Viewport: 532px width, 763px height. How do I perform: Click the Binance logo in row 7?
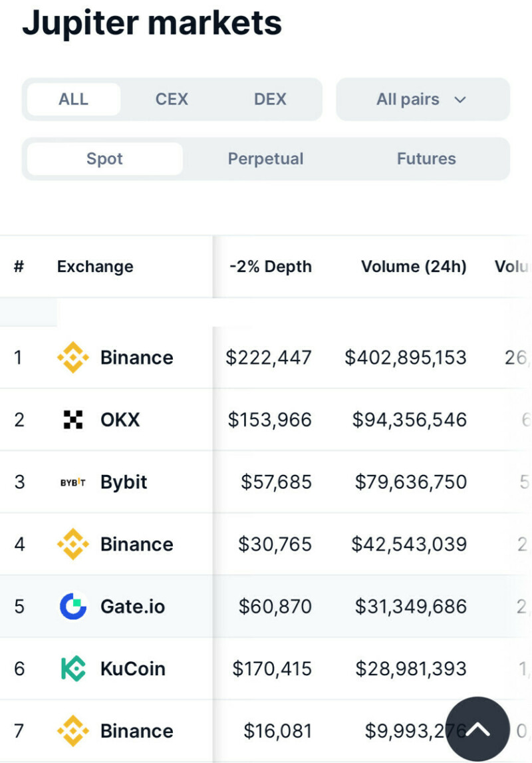coord(72,731)
